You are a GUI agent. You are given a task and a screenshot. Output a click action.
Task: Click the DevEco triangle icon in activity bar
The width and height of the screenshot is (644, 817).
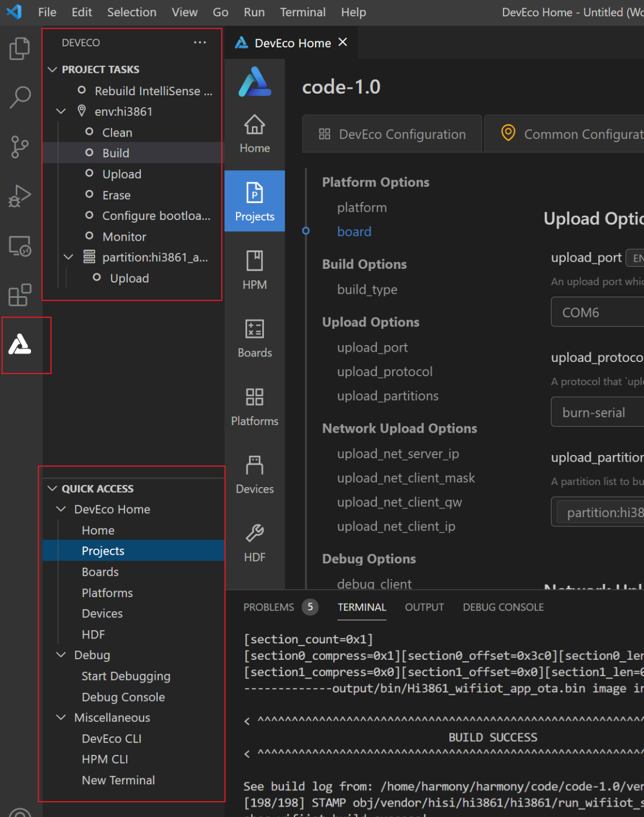coord(20,345)
